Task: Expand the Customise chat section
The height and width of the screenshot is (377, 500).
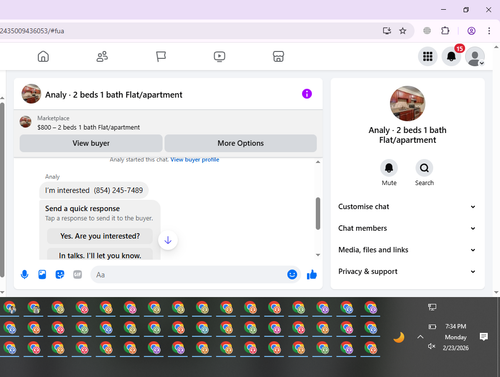Action: pyautogui.click(x=407, y=207)
